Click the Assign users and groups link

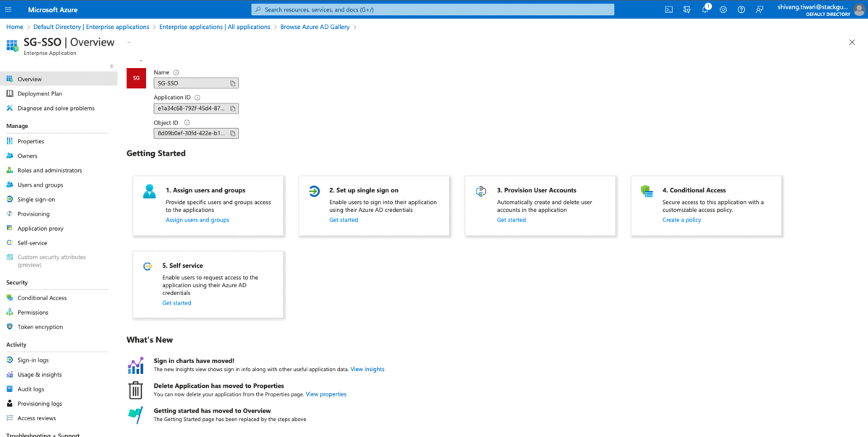click(197, 220)
